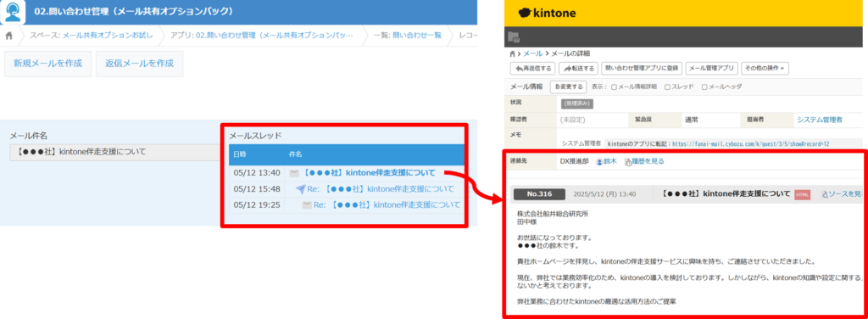Click the 2025/5/12 (月) 13:40 timestamp
The image size is (868, 319).
coord(604,194)
